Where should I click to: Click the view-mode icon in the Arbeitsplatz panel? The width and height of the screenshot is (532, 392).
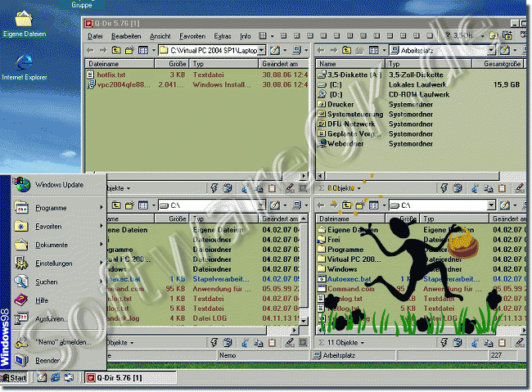pos(373,51)
